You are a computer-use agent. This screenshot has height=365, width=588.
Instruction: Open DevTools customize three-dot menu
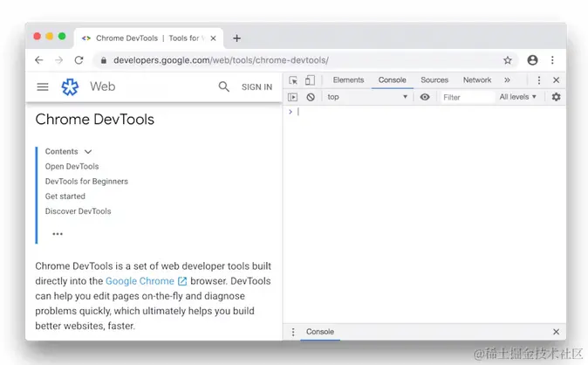click(x=539, y=80)
